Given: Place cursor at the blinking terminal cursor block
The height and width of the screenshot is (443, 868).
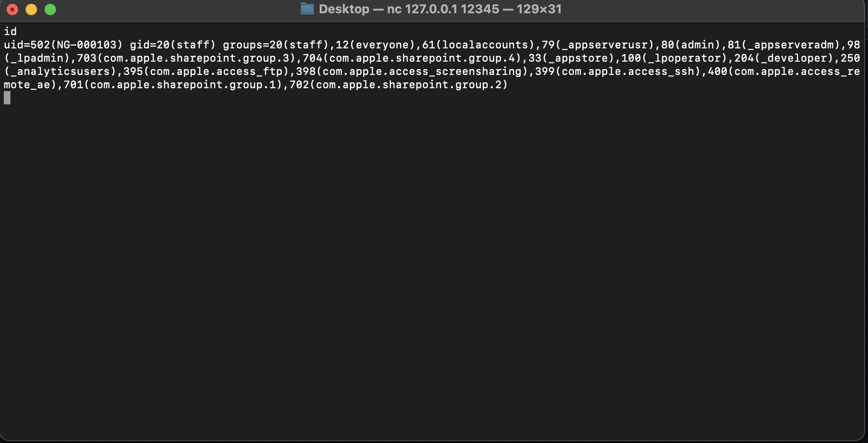Looking at the screenshot, I should pos(7,98).
